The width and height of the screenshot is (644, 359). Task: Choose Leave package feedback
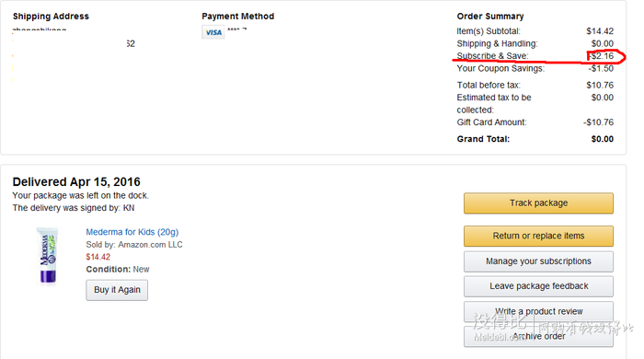538,286
